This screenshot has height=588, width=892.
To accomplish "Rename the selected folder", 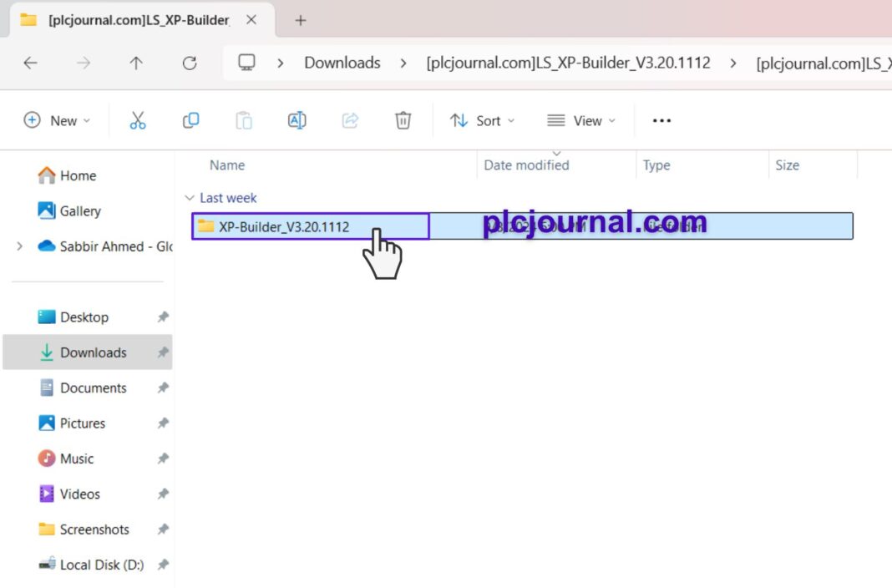I will [x=297, y=120].
